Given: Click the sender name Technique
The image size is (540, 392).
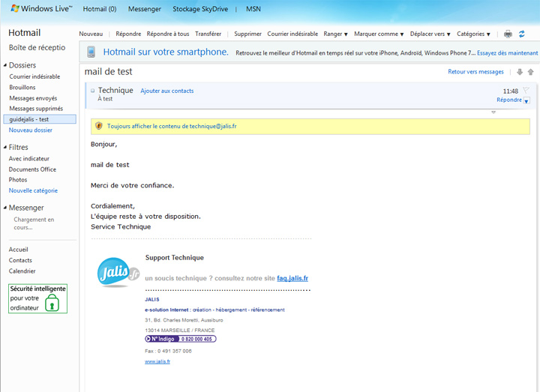Looking at the screenshot, I should click(115, 90).
